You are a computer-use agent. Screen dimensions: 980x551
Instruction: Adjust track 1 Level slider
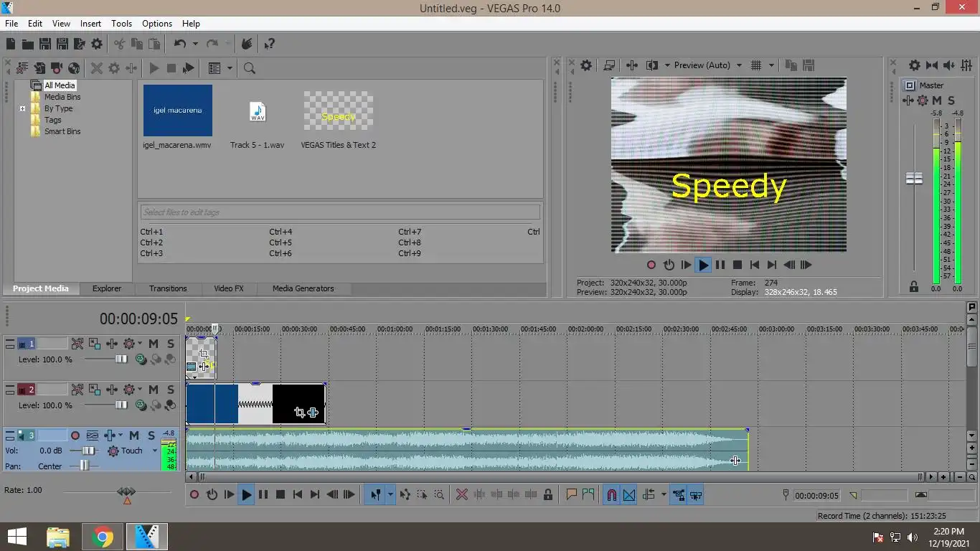pos(121,359)
